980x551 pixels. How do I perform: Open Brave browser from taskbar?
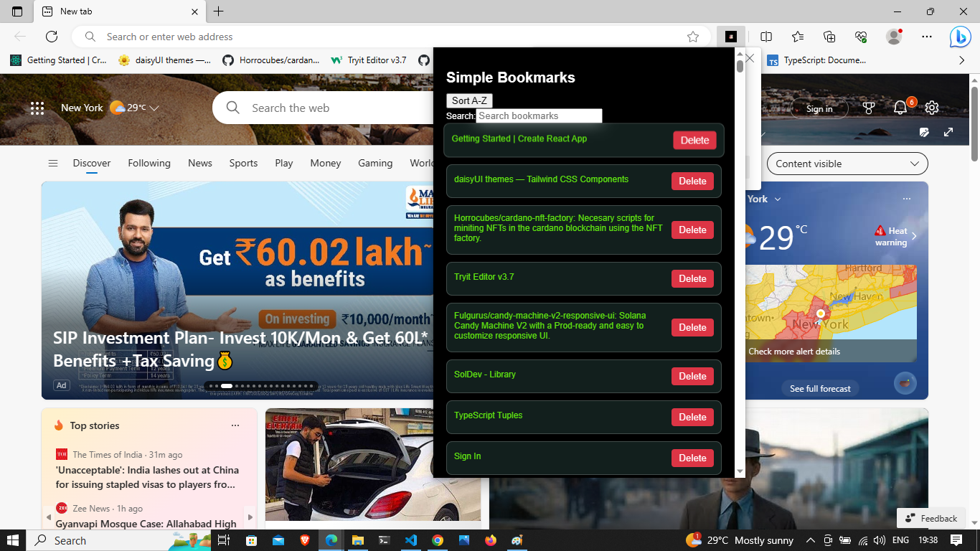pos(305,540)
